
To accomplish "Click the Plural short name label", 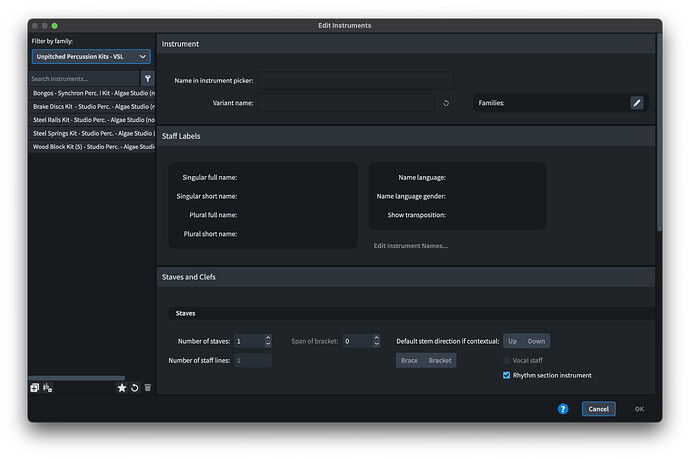I will tap(210, 234).
